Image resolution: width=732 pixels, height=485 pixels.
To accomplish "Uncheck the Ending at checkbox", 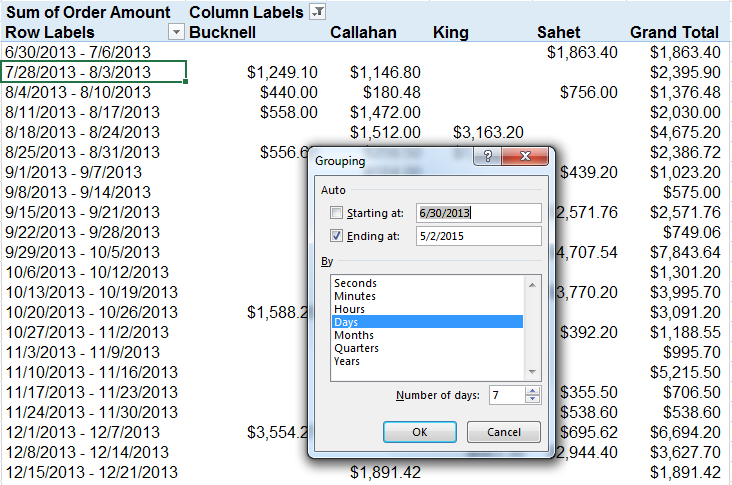I will coord(336,236).
